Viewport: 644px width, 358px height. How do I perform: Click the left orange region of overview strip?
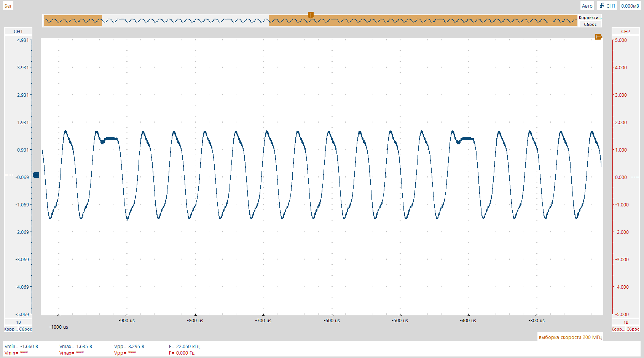(x=73, y=21)
